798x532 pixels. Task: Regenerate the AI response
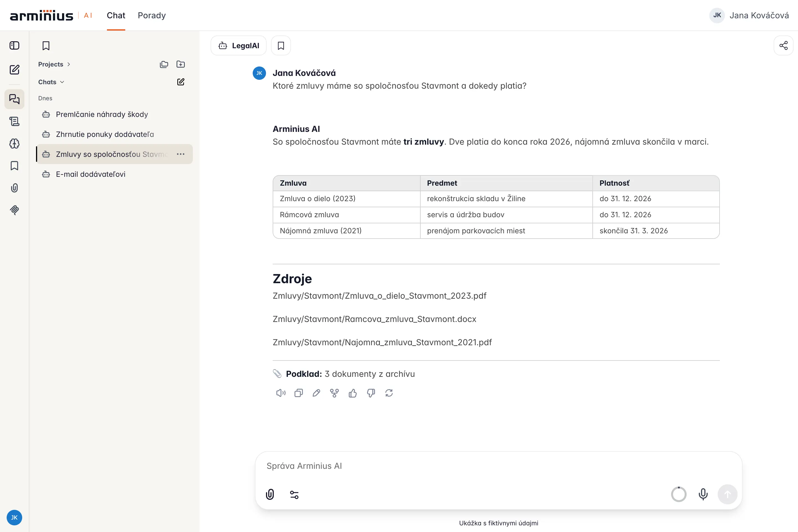click(x=389, y=393)
